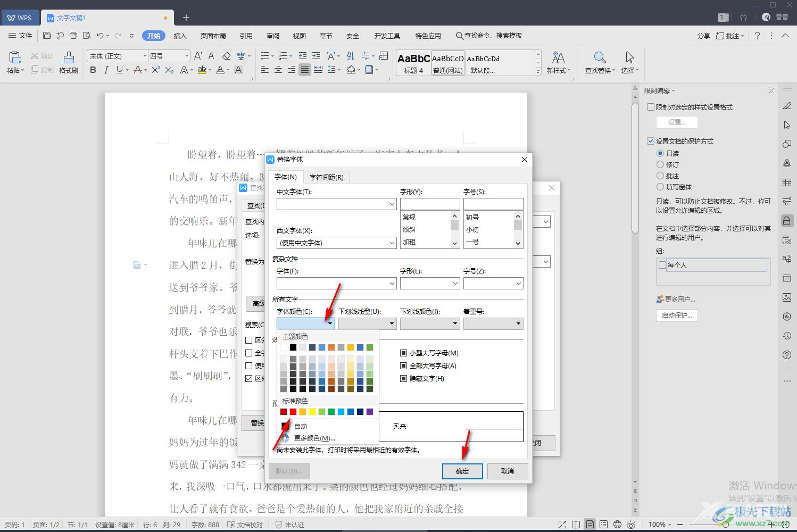
Task: Open the 下划线颜色 dropdown
Action: [x=430, y=323]
